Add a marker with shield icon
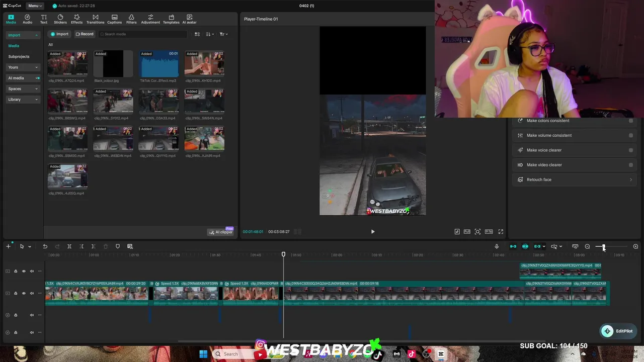The width and height of the screenshot is (644, 362). tap(118, 246)
